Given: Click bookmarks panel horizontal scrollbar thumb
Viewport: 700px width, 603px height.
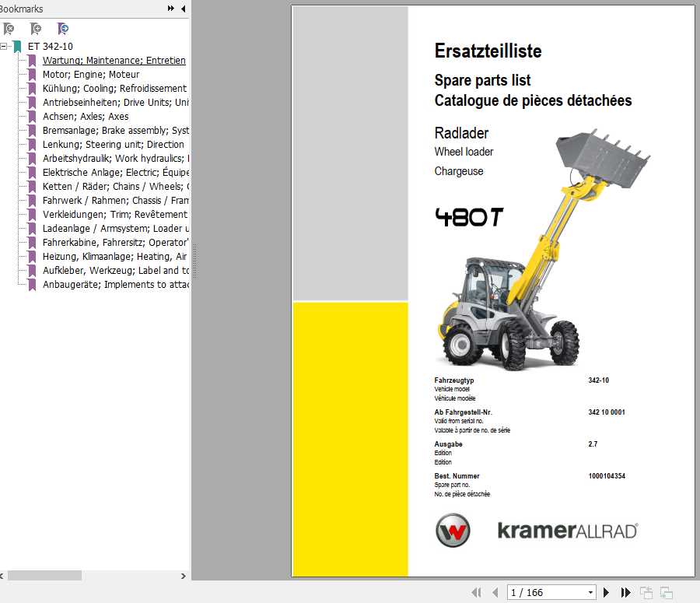Looking at the screenshot, I should (44, 576).
